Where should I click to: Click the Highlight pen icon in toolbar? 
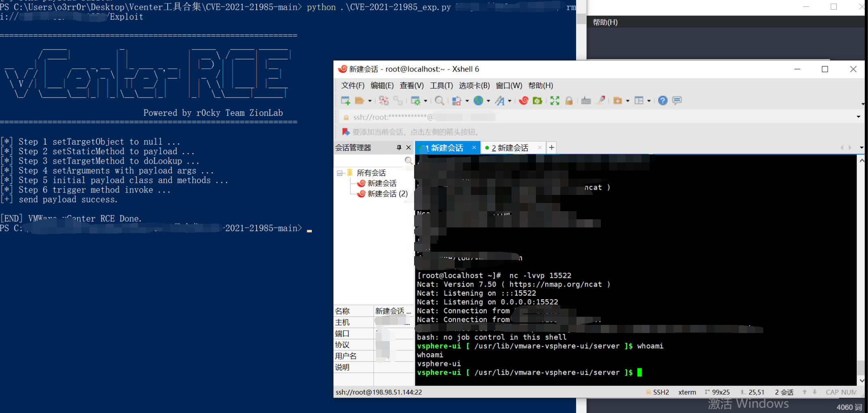coord(600,100)
